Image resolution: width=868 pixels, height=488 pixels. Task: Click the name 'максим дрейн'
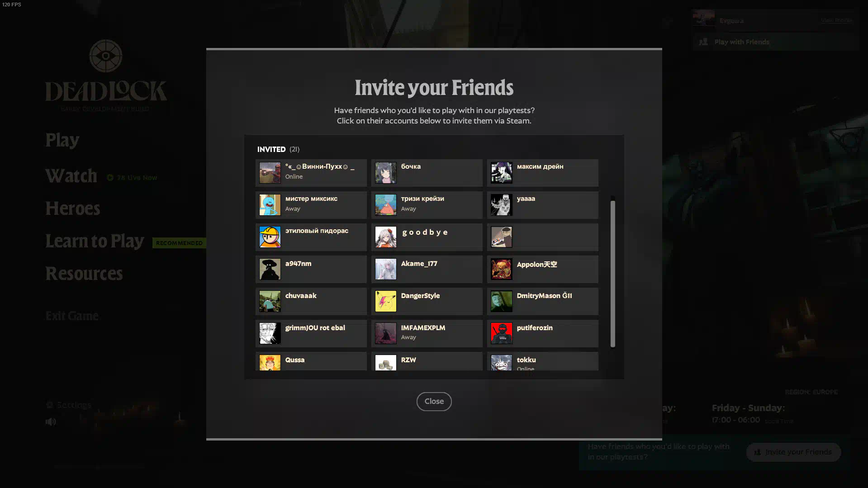tap(540, 166)
